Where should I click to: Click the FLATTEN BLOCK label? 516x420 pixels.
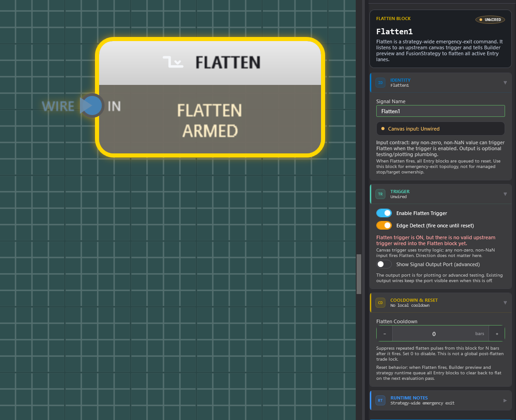point(393,18)
